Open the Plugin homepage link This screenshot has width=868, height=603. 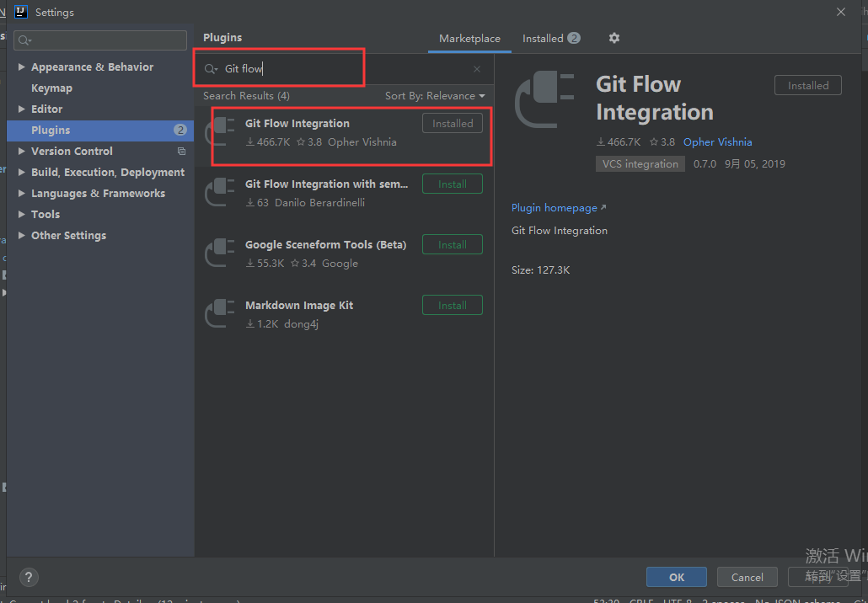tap(559, 208)
